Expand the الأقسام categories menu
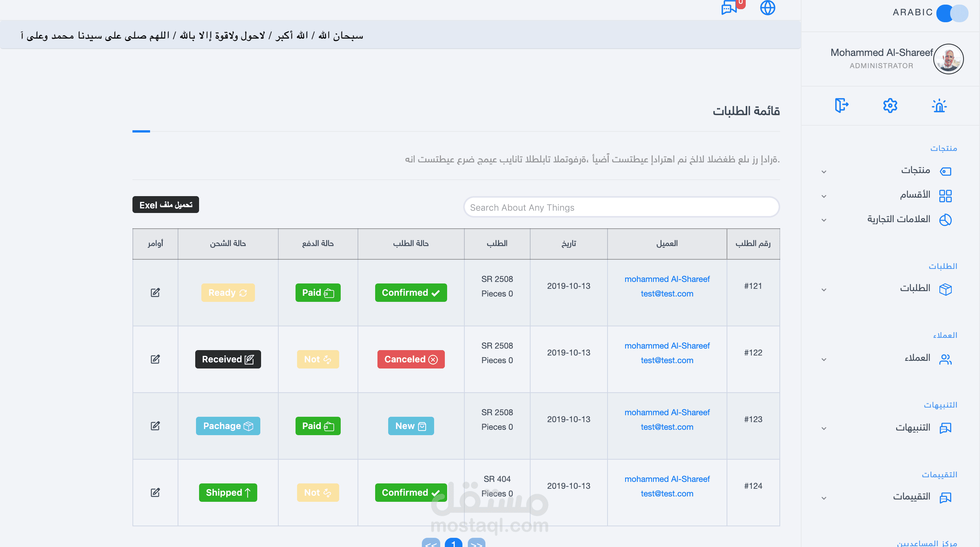Screen dimensions: 980x547 tap(915, 195)
